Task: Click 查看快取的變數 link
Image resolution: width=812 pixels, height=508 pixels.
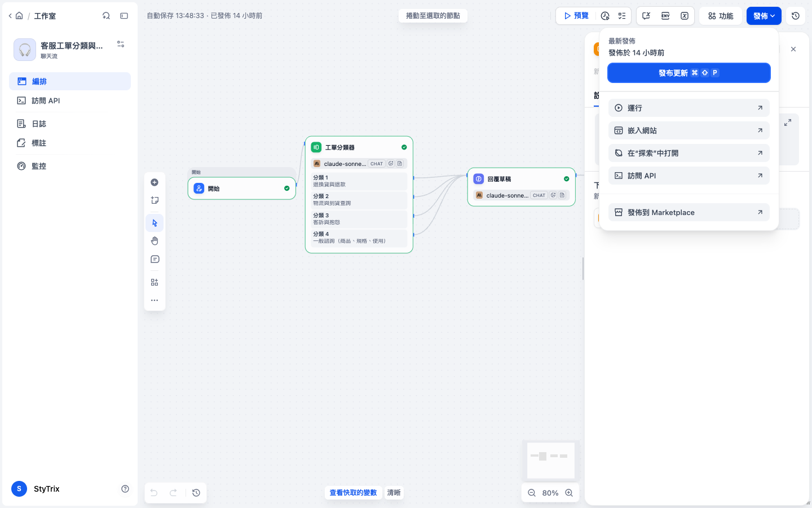Action: [353, 493]
